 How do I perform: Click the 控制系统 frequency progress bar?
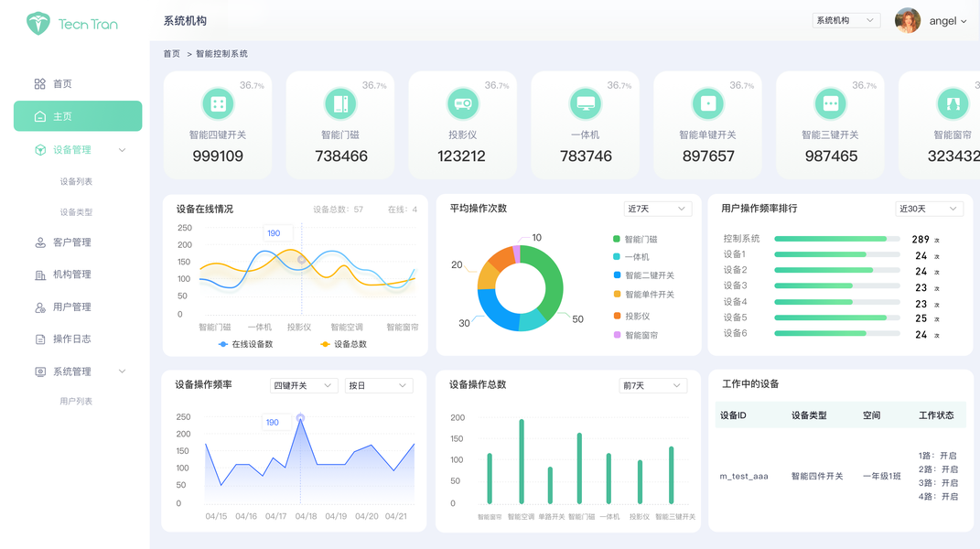(837, 239)
